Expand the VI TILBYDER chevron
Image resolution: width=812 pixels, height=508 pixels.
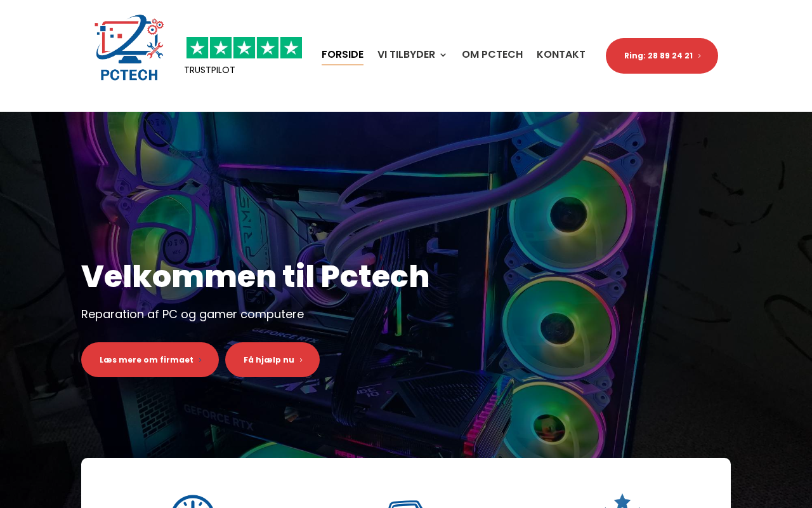pyautogui.click(x=443, y=55)
